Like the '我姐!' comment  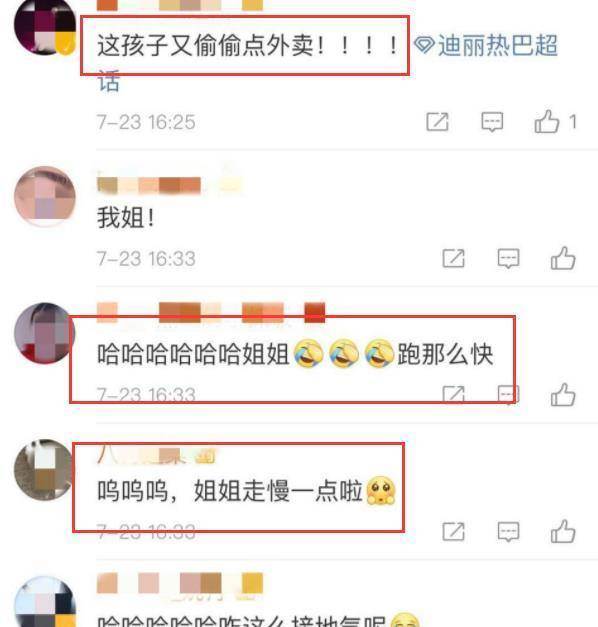[x=563, y=258]
